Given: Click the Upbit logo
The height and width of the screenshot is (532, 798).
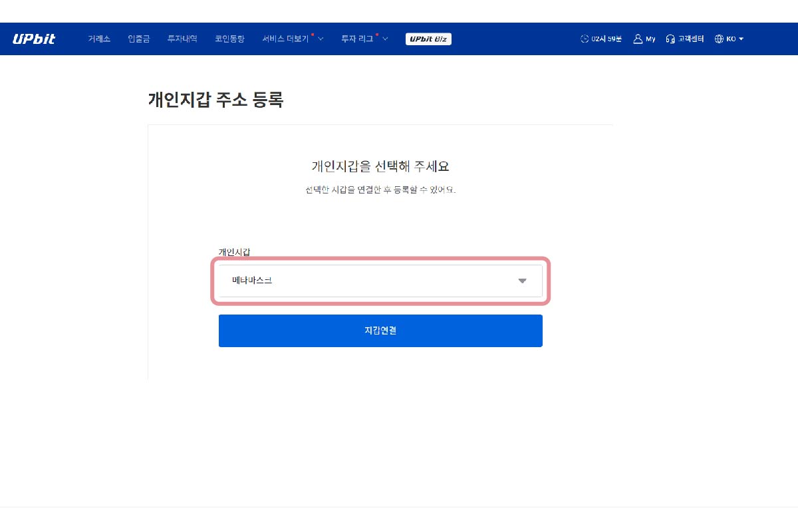Looking at the screenshot, I should (x=34, y=39).
